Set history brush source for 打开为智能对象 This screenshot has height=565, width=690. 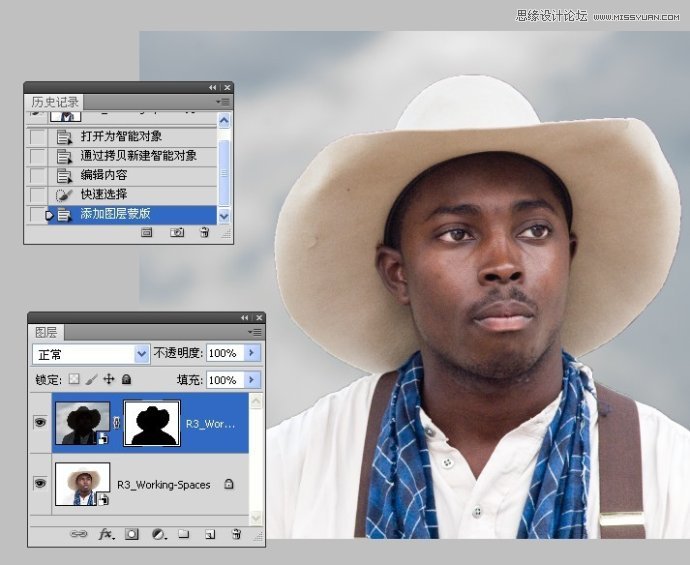click(x=37, y=136)
